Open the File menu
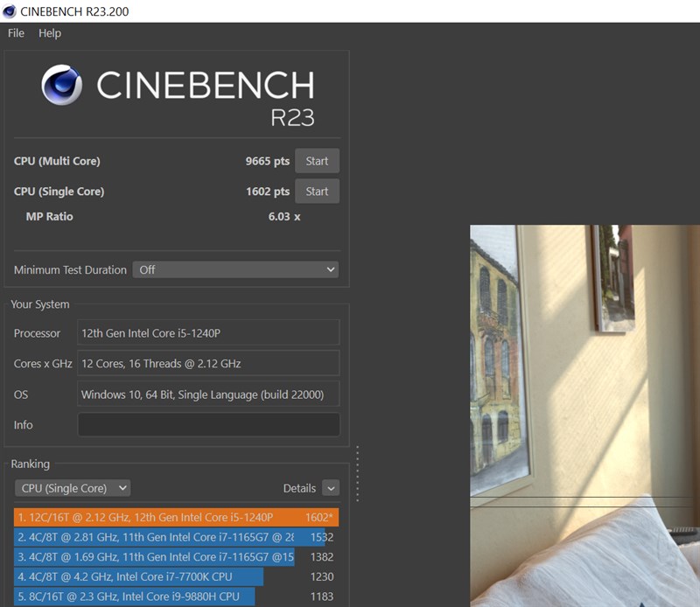 (x=16, y=33)
